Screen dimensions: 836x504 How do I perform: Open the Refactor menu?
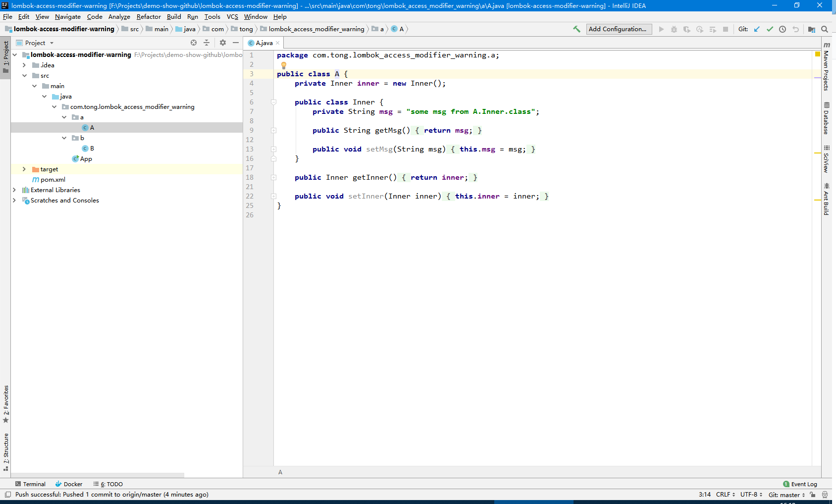coord(149,16)
